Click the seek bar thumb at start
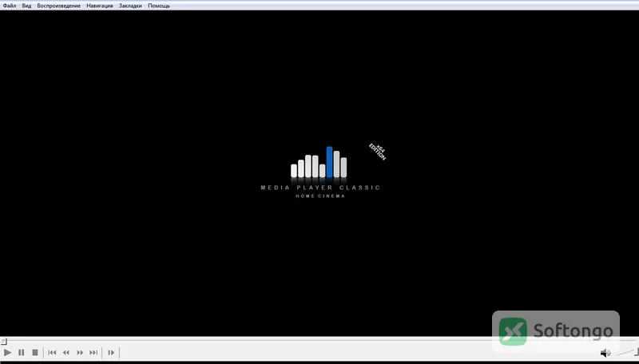This screenshot has height=364, width=639. pos(3,341)
